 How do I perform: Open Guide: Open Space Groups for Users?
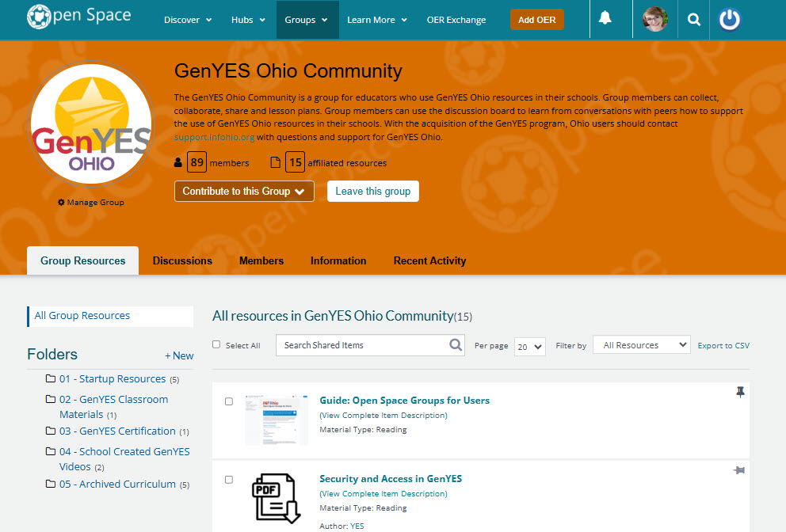tap(405, 401)
